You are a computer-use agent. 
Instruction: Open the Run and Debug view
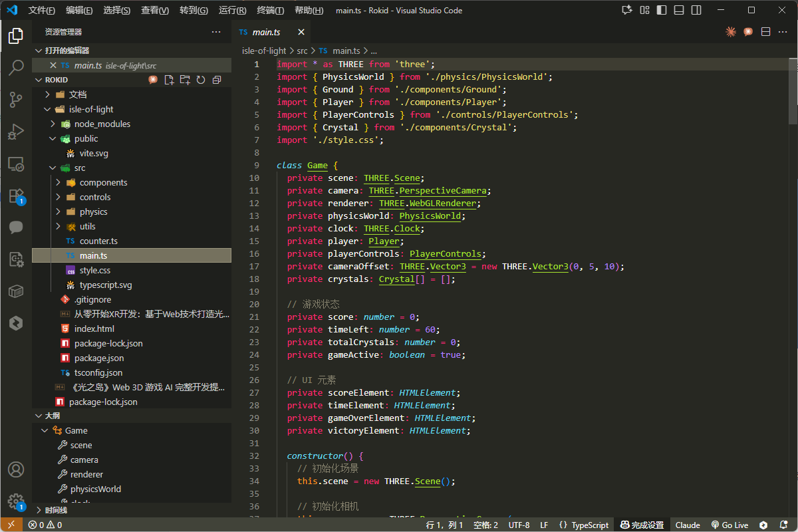pos(16,132)
